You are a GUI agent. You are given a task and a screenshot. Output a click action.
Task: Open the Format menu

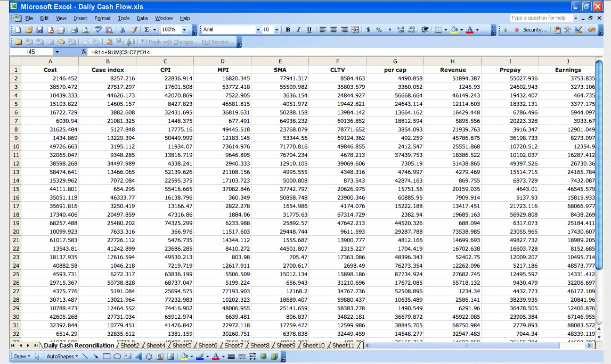coord(102,18)
